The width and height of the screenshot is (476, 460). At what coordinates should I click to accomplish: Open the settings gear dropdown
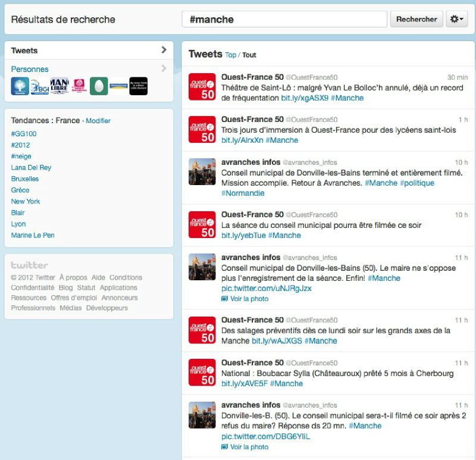point(456,19)
